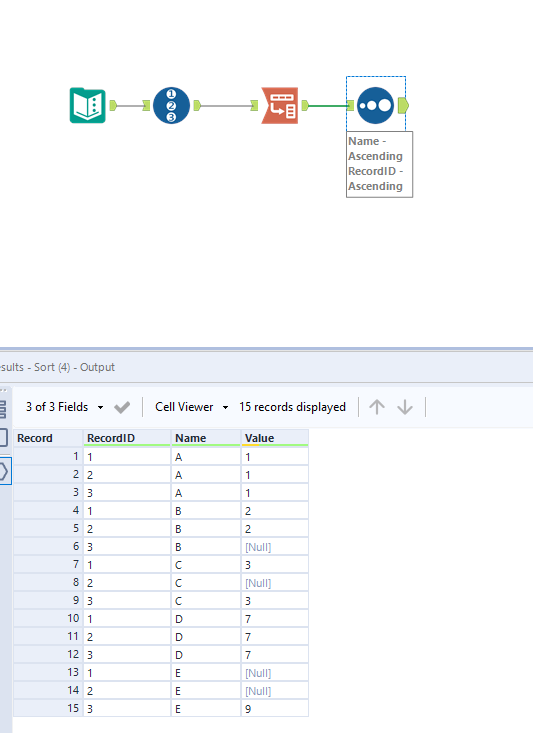The height and width of the screenshot is (733, 533).
Task: Click the Results - Sort (4) - Output title
Action: tap(58, 367)
